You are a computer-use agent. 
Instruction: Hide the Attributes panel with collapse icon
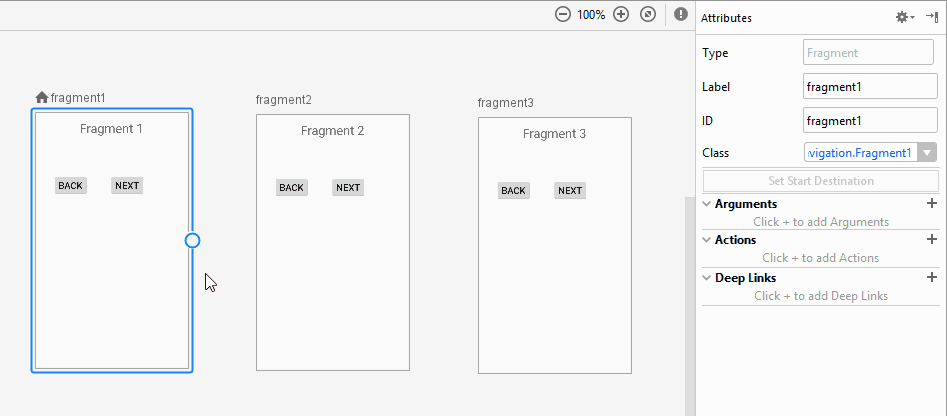click(931, 17)
